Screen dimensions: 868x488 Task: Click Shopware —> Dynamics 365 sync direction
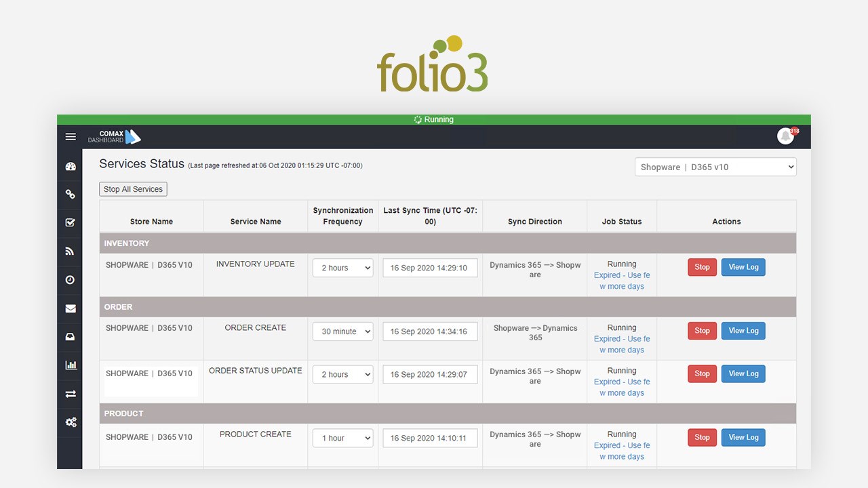pyautogui.click(x=535, y=333)
